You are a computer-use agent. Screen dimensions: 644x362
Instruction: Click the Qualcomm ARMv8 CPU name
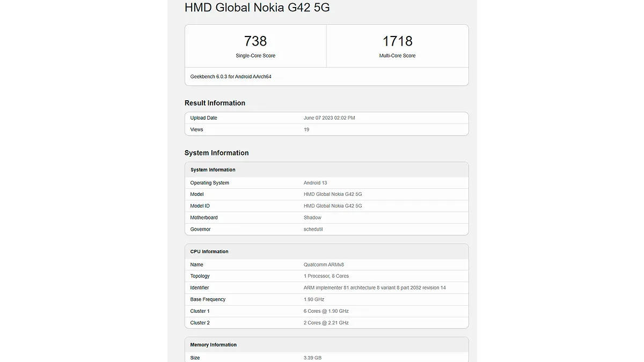(x=325, y=265)
